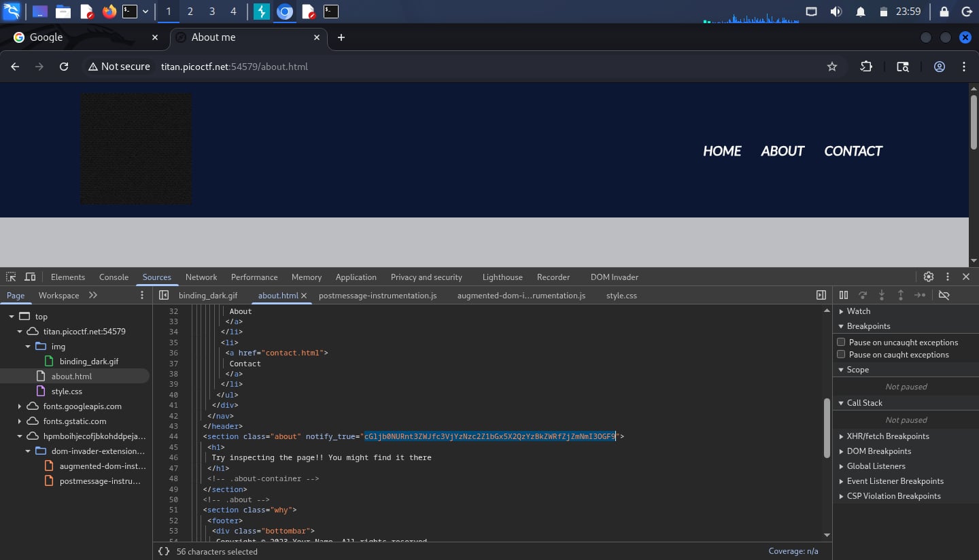Image resolution: width=979 pixels, height=560 pixels.
Task: Switch to the Elements panel
Action: click(68, 277)
